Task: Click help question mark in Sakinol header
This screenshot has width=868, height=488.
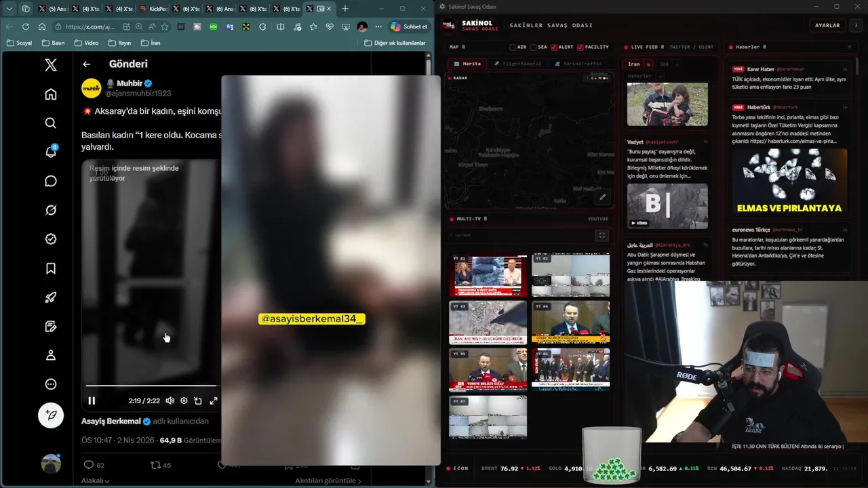Action: coord(856,25)
